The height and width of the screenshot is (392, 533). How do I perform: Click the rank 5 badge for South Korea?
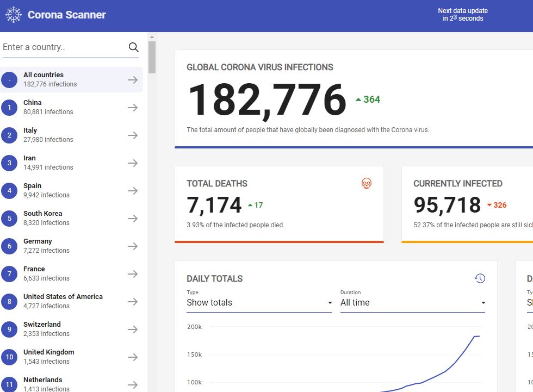tap(9, 219)
